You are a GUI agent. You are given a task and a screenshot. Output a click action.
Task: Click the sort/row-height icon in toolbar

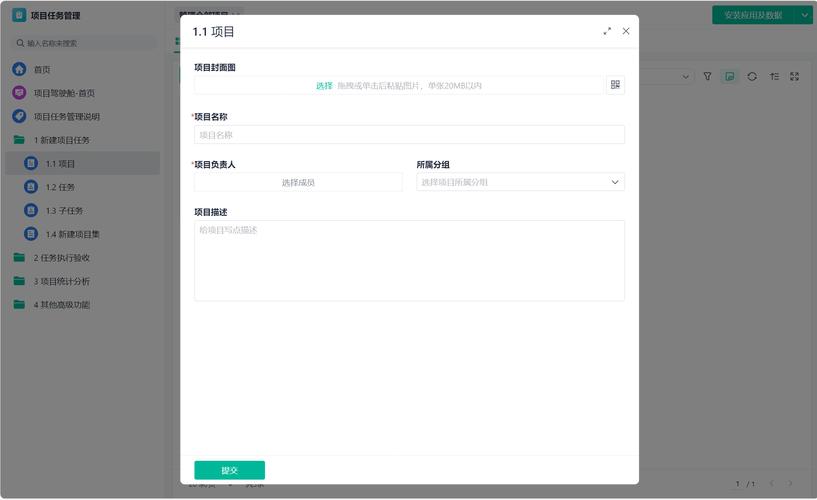pos(774,77)
